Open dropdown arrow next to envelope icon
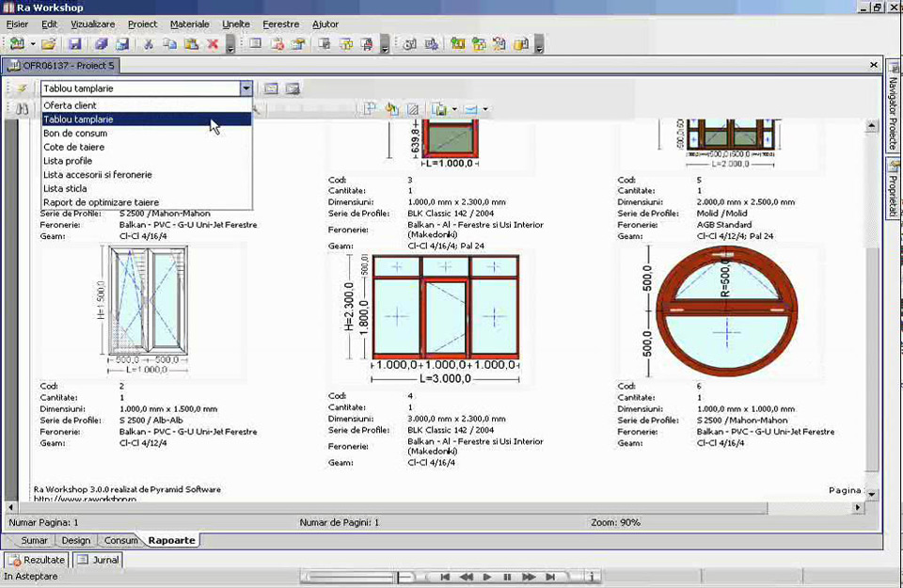 pos(485,109)
